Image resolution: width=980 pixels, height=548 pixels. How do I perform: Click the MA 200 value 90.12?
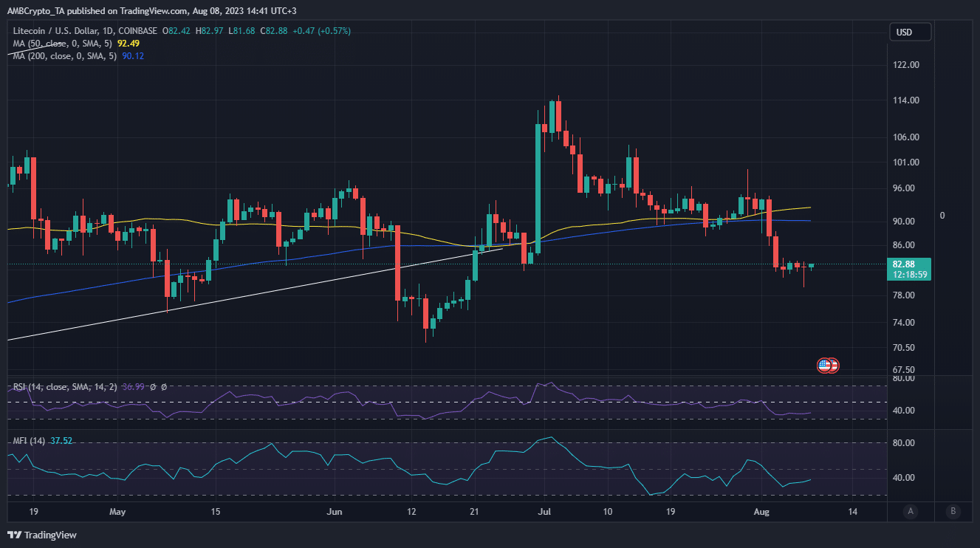point(134,56)
